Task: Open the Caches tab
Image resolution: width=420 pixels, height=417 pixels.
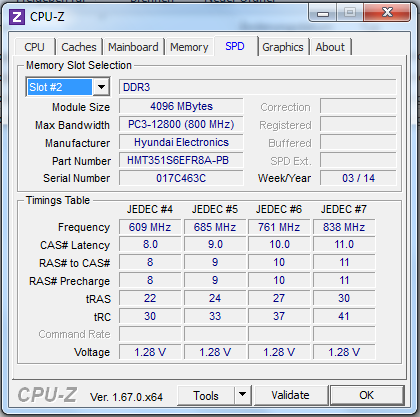Action: click(79, 47)
